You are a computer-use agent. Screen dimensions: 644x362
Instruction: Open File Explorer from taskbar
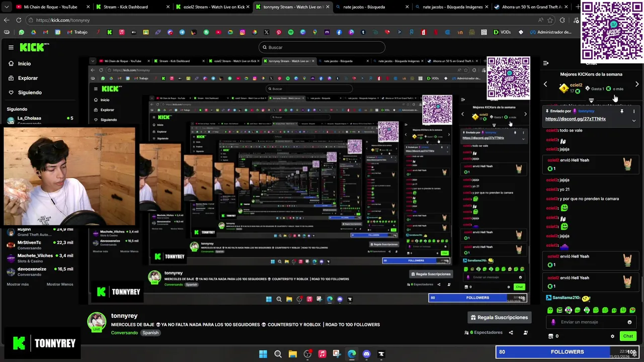tap(292, 354)
